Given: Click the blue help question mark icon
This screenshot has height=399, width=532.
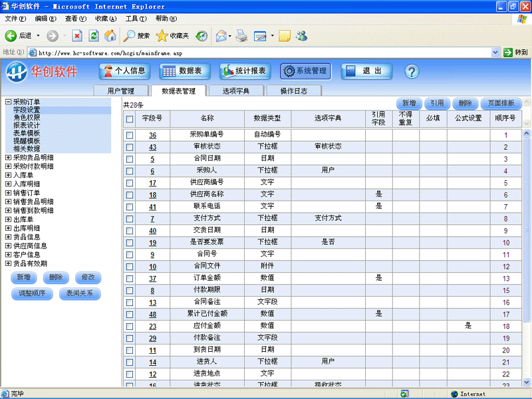Looking at the screenshot, I should (x=411, y=71).
